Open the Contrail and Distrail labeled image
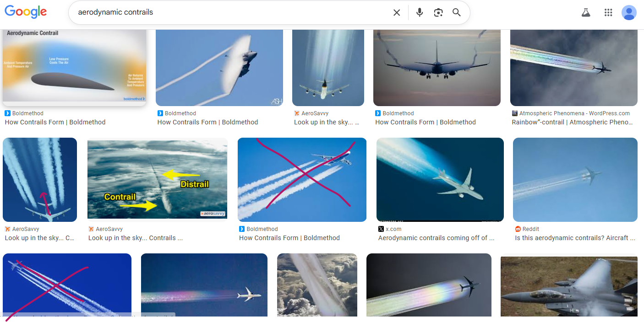This screenshot has height=322, width=644. [x=157, y=179]
